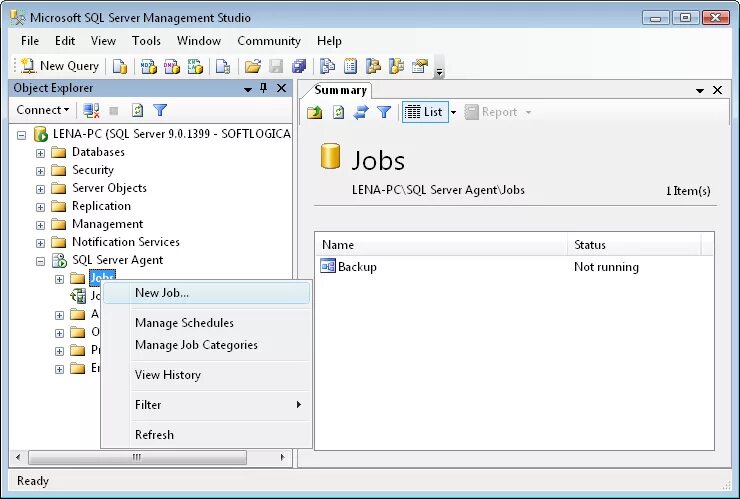Open Summary pane window position dropdown
This screenshot has width=740, height=499.
tap(700, 90)
